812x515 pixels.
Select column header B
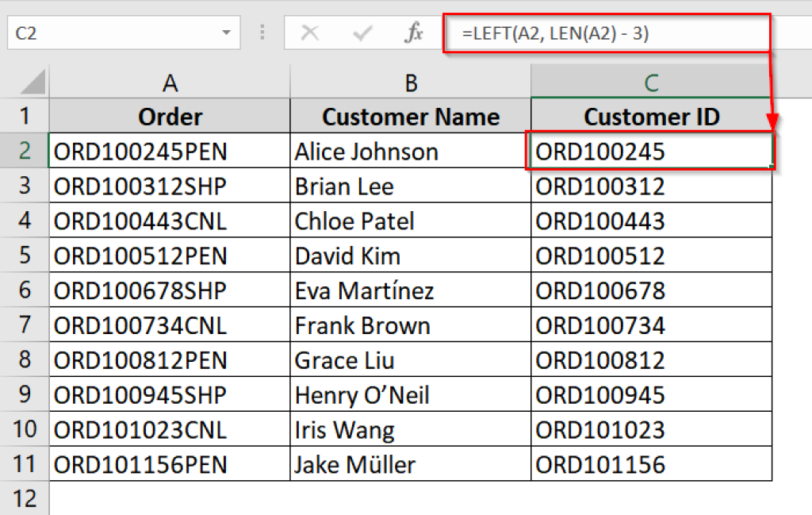pos(410,82)
